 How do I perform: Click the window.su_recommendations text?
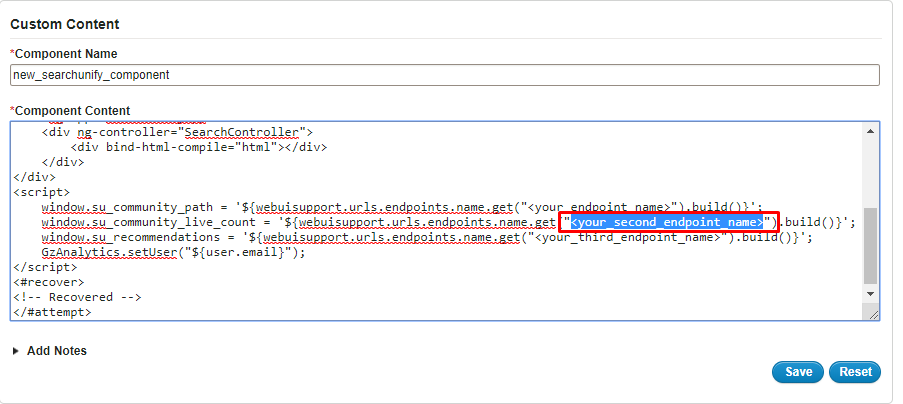coord(136,237)
